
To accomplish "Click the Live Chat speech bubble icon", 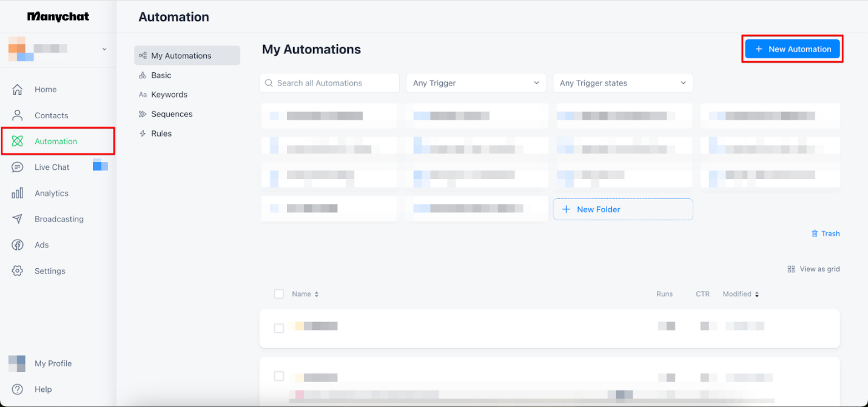I will (18, 167).
